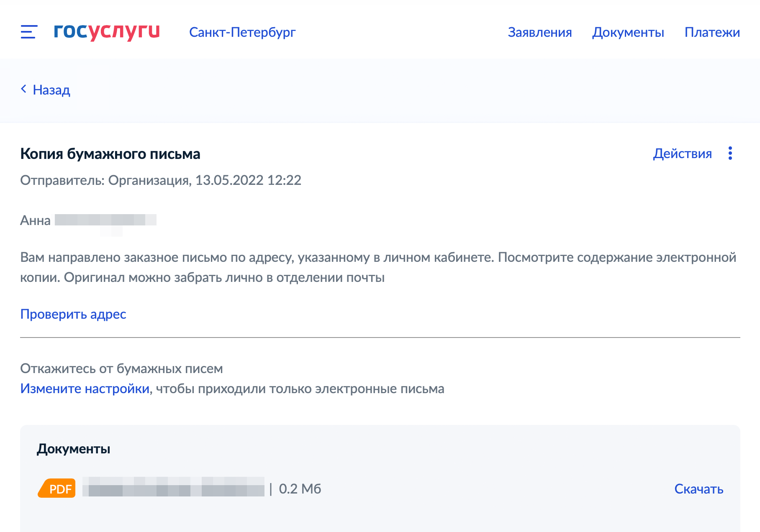Click the back chevron arrow icon

(24, 89)
